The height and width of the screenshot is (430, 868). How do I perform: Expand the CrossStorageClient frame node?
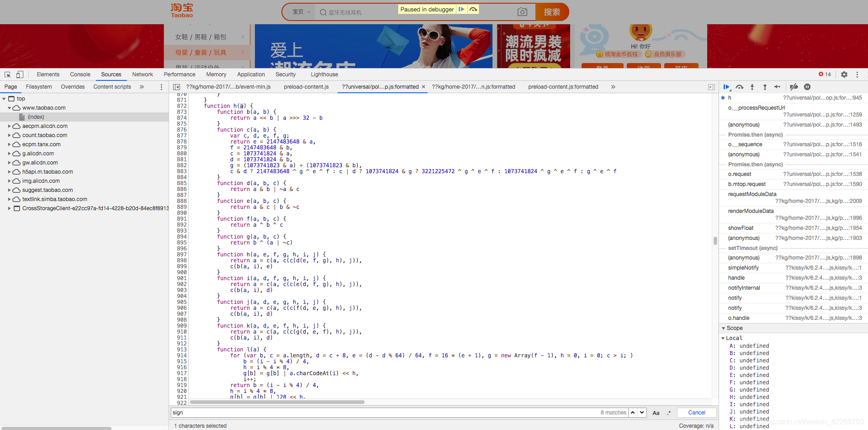[9, 208]
